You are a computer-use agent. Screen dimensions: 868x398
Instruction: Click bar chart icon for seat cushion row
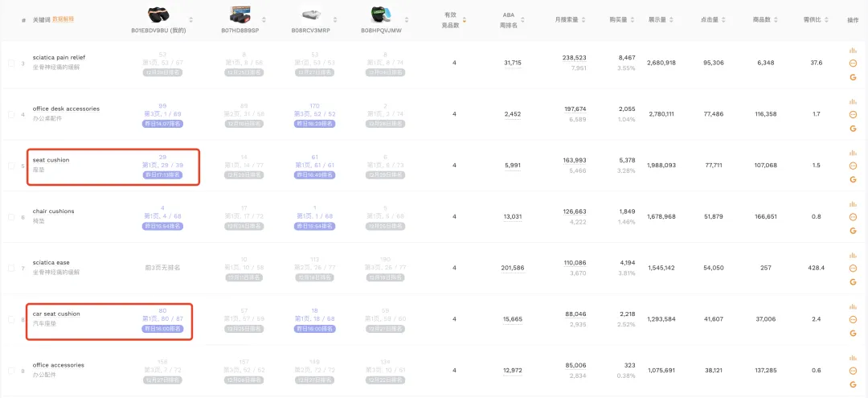(x=853, y=153)
